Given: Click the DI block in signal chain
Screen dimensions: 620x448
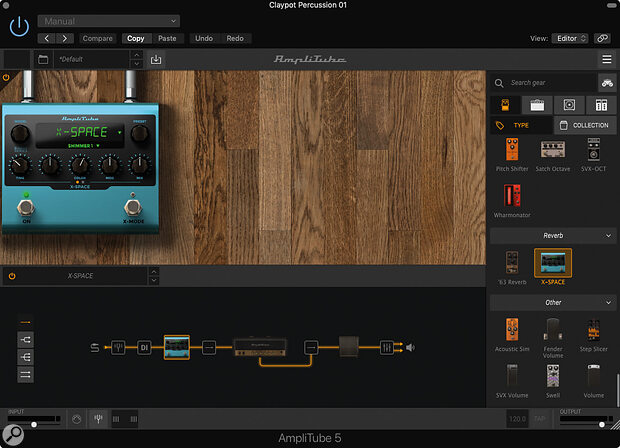Looking at the screenshot, I should [144, 348].
